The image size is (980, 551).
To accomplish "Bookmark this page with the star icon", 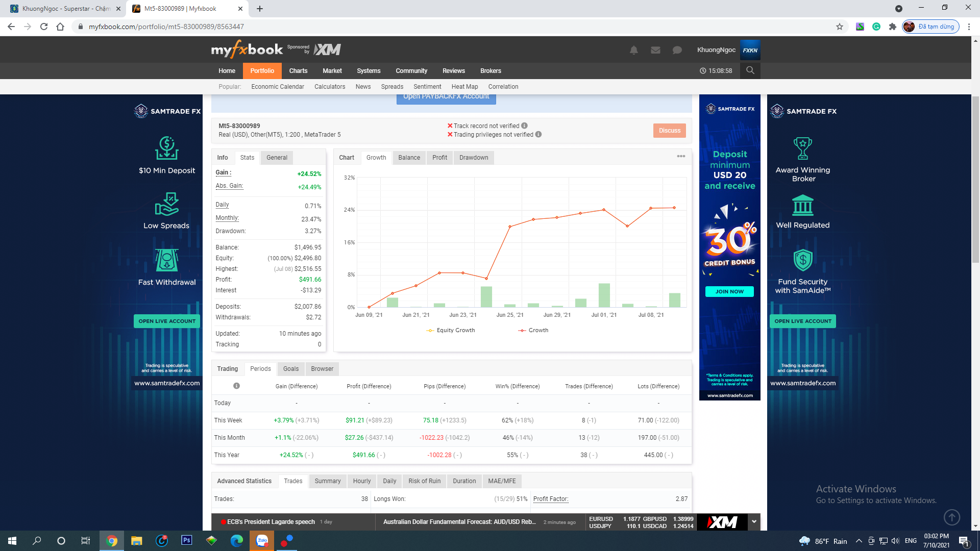I will pyautogui.click(x=839, y=27).
